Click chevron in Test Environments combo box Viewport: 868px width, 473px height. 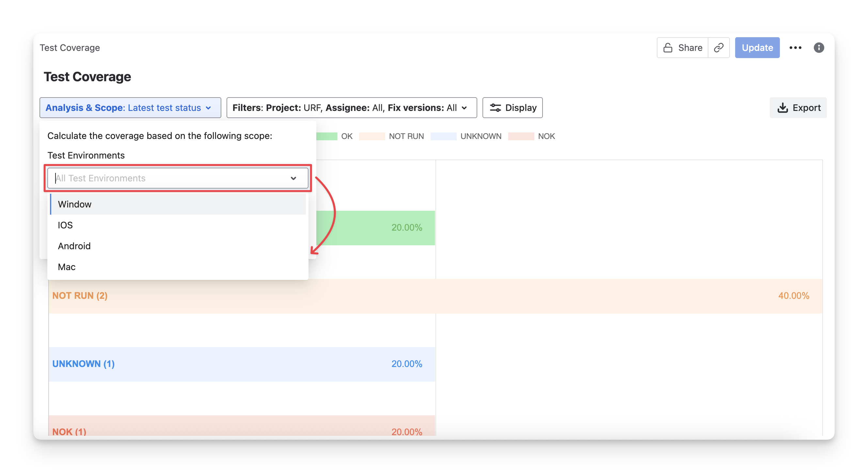click(293, 178)
